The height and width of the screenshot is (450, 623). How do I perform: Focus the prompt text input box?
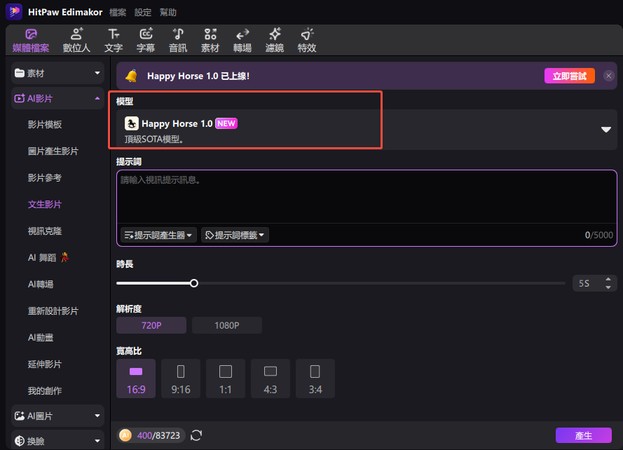(366, 197)
